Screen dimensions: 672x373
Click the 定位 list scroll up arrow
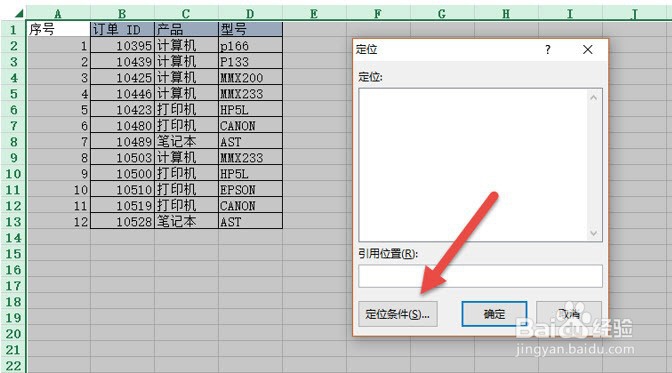(x=594, y=98)
